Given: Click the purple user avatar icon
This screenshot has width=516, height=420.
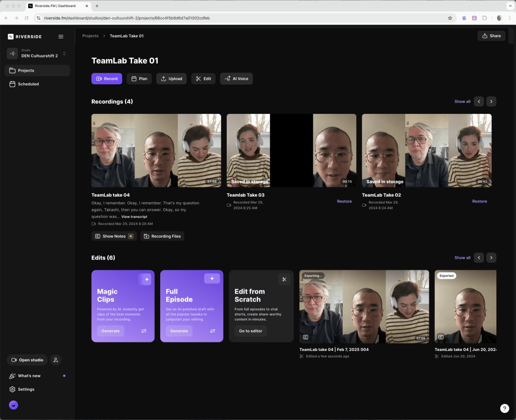Looking at the screenshot, I should click(14, 405).
